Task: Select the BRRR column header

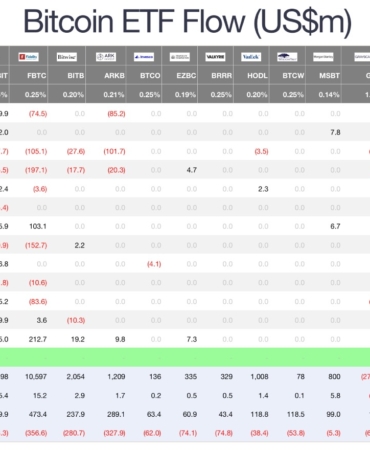Action: click(x=222, y=76)
